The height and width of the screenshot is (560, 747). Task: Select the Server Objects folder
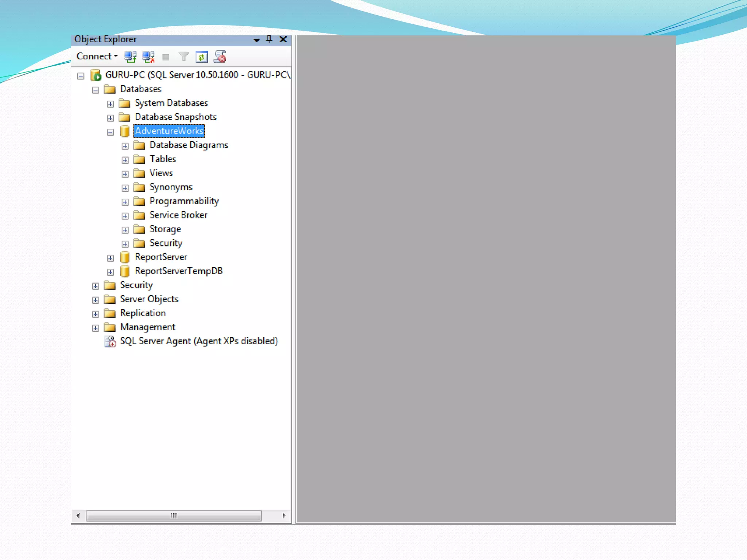pyautogui.click(x=149, y=299)
